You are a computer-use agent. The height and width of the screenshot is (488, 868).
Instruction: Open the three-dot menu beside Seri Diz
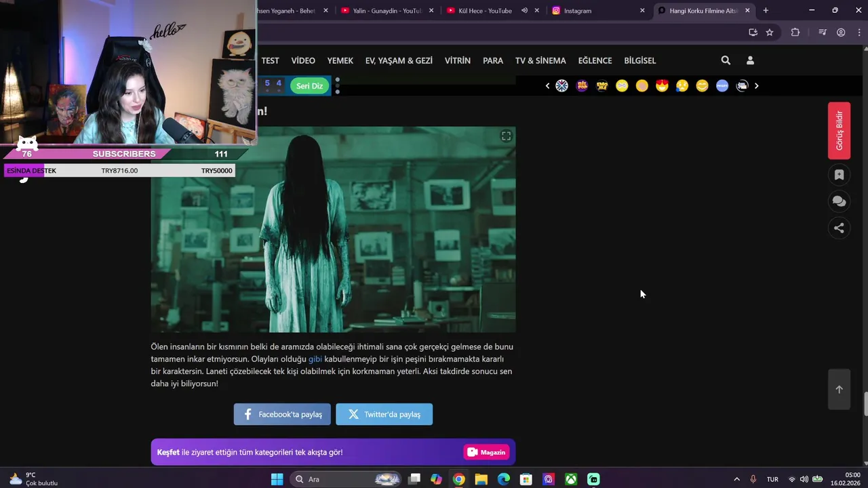338,85
